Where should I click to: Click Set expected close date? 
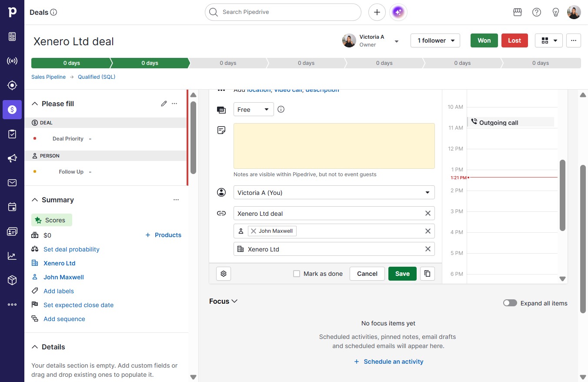point(78,305)
